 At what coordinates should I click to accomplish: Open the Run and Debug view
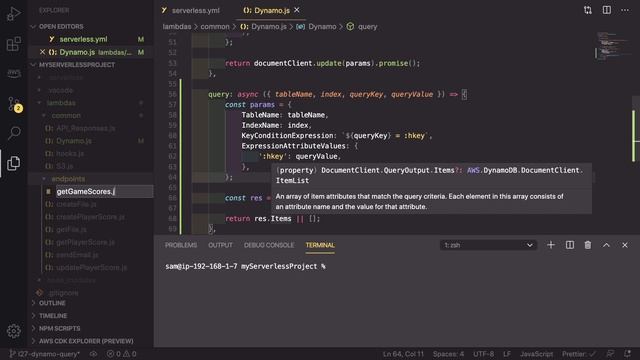[x=13, y=13]
